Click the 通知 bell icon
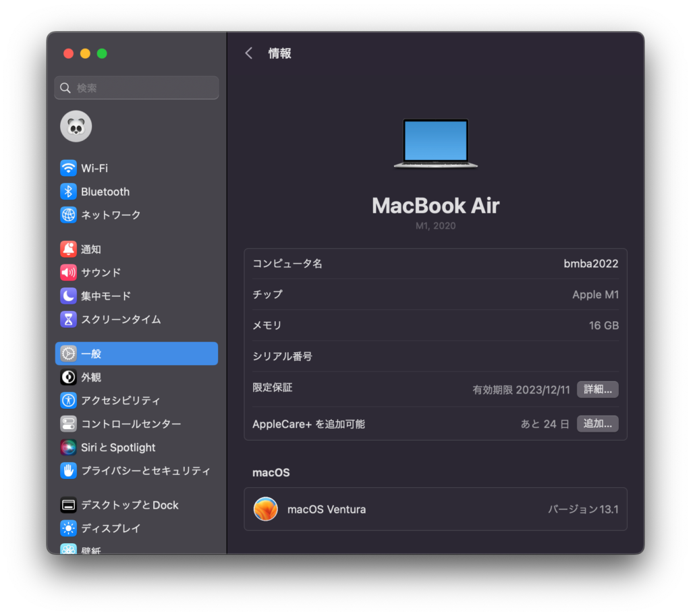The image size is (691, 616). click(68, 249)
